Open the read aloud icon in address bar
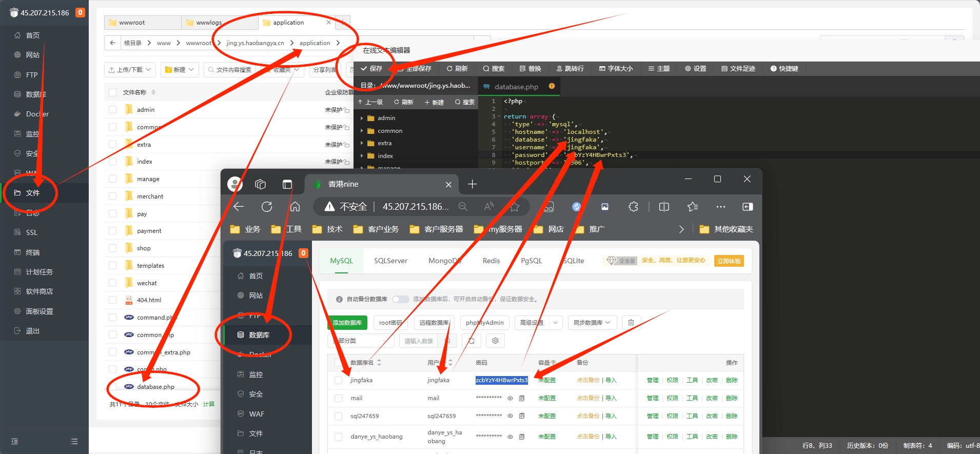The width and height of the screenshot is (980, 454). (489, 207)
